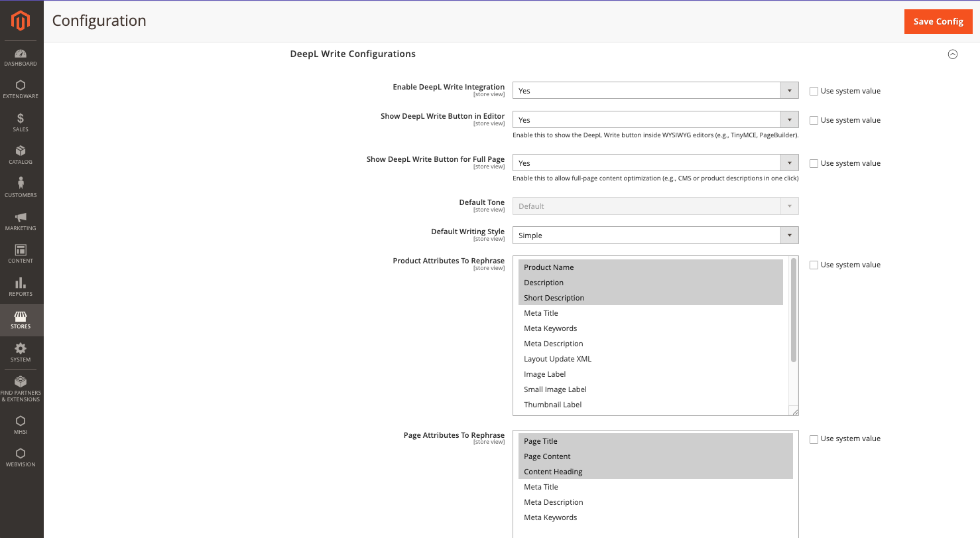This screenshot has width=980, height=538.
Task: Select Meta Description in product attributes list
Action: click(x=650, y=344)
